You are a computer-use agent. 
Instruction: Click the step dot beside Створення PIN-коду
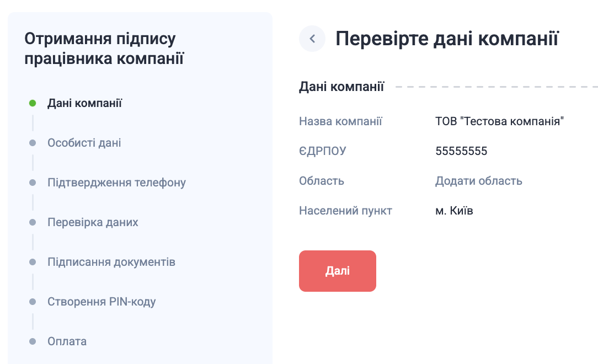[x=33, y=302]
